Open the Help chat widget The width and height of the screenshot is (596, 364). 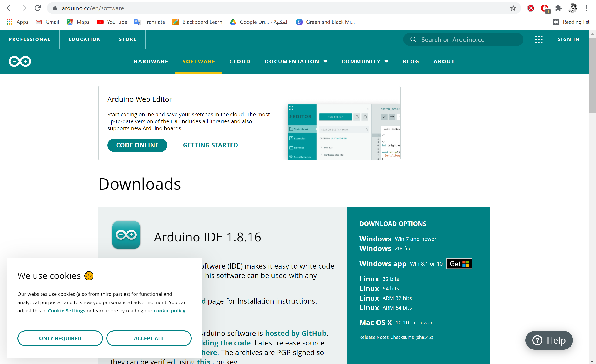click(549, 340)
